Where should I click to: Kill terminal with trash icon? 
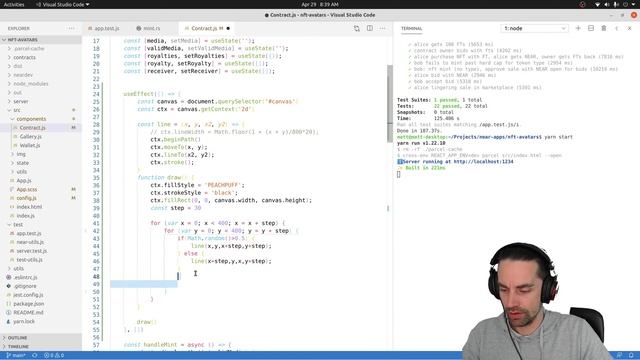pos(604,28)
